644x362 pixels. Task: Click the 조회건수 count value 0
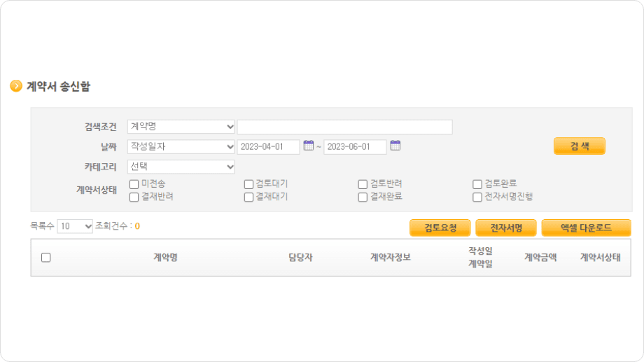[x=137, y=226]
